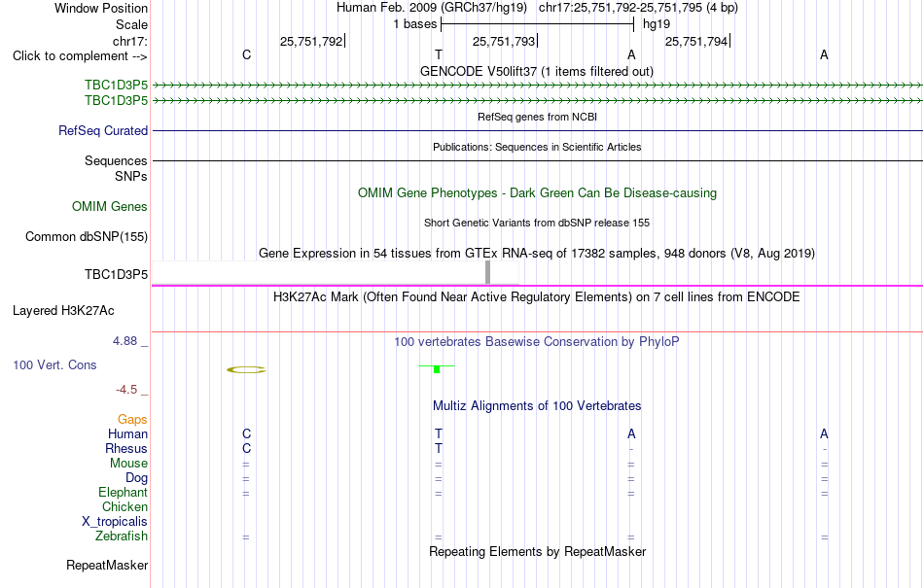Click the gray GTEx expression bar
Image resolution: width=924 pixels, height=588 pixels.
487,272
